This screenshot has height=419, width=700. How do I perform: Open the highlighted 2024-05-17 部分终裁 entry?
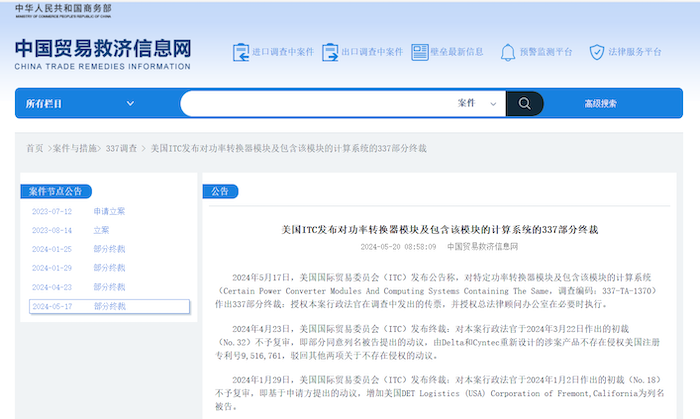[x=109, y=306]
